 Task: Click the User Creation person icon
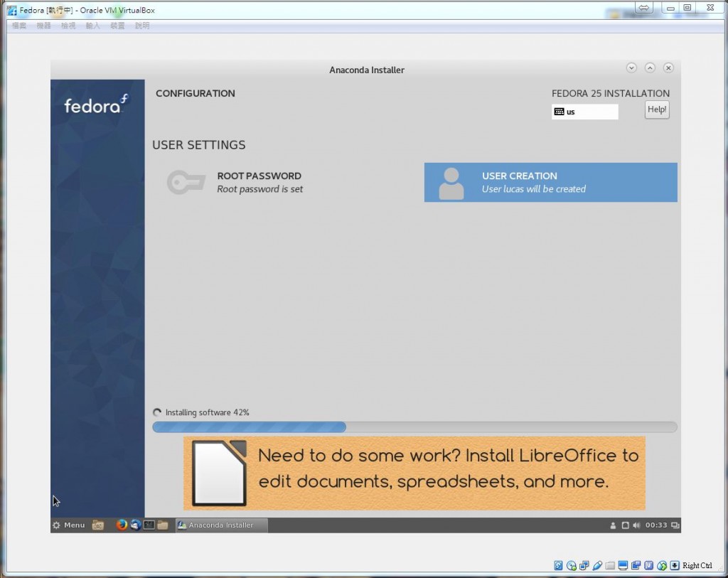pyautogui.click(x=451, y=184)
